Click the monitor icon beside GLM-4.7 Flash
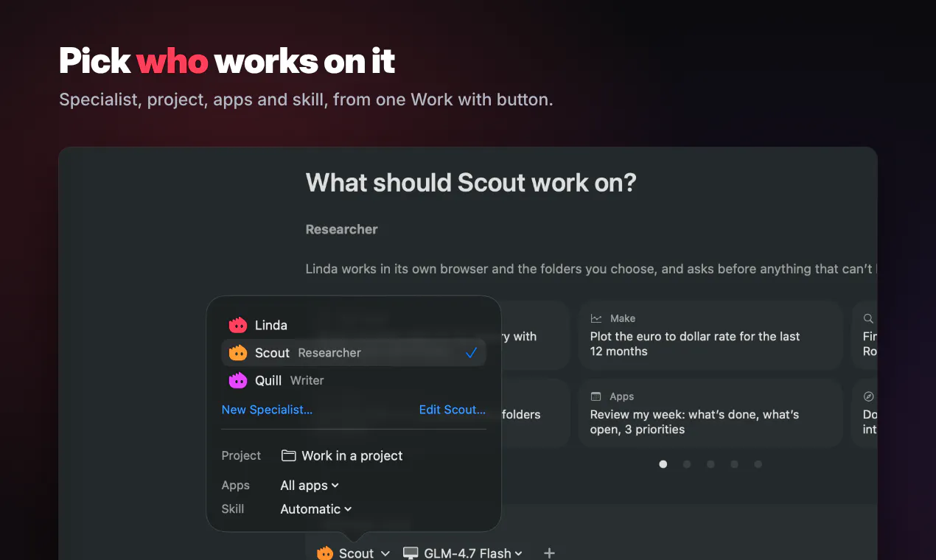The image size is (936, 560). pyautogui.click(x=411, y=553)
